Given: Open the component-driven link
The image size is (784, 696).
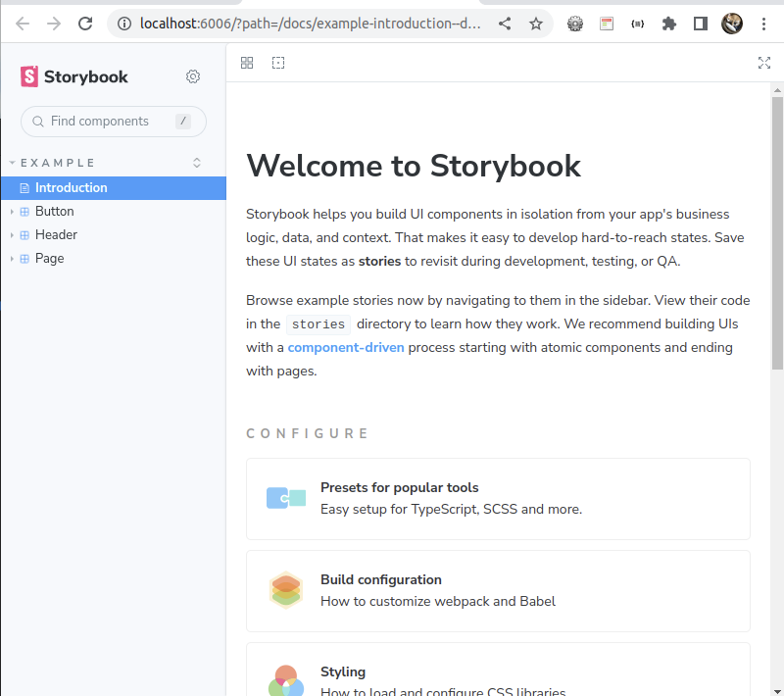Looking at the screenshot, I should click(x=346, y=347).
